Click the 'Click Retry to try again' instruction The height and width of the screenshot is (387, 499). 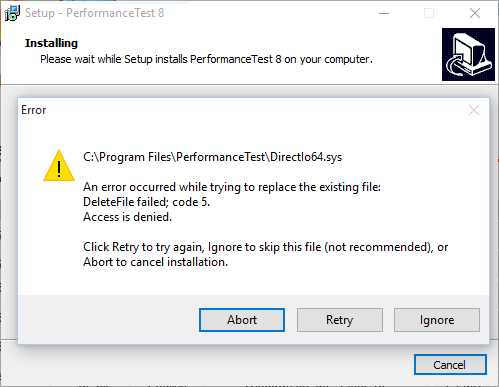click(x=265, y=254)
